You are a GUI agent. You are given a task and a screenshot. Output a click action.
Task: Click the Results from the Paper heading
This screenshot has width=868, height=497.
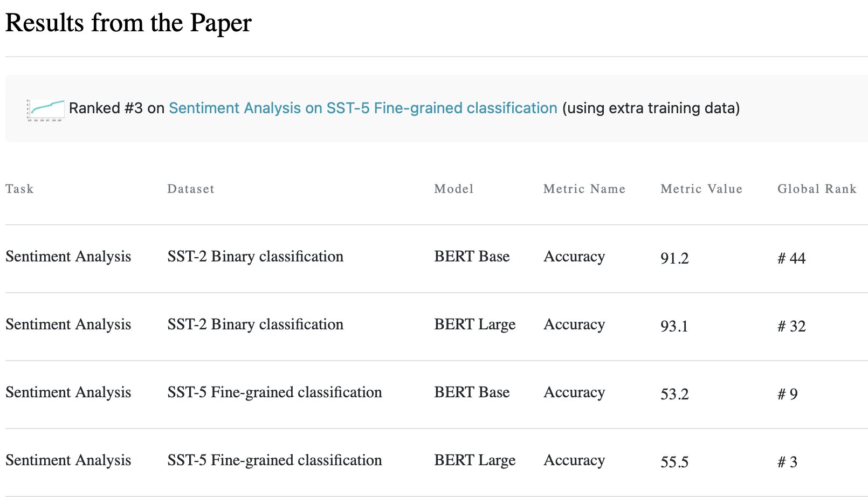pos(128,23)
